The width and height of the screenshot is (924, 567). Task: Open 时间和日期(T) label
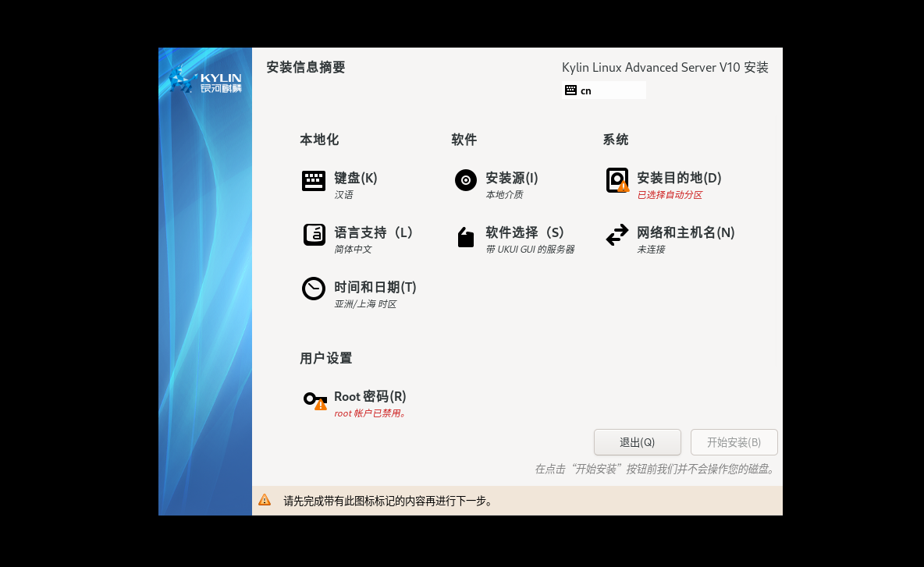point(375,287)
